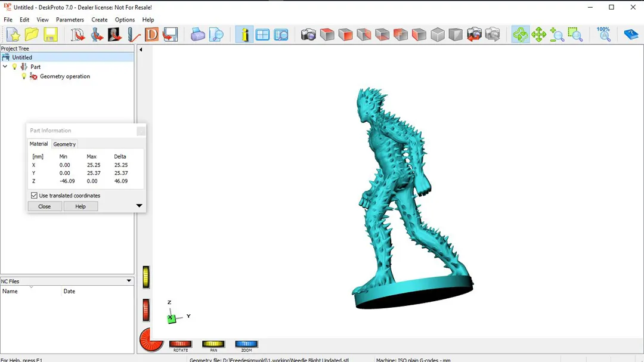Image resolution: width=644 pixels, height=362 pixels.
Task: Click the blue ZOOM thumbwheel
Action: 246,344
